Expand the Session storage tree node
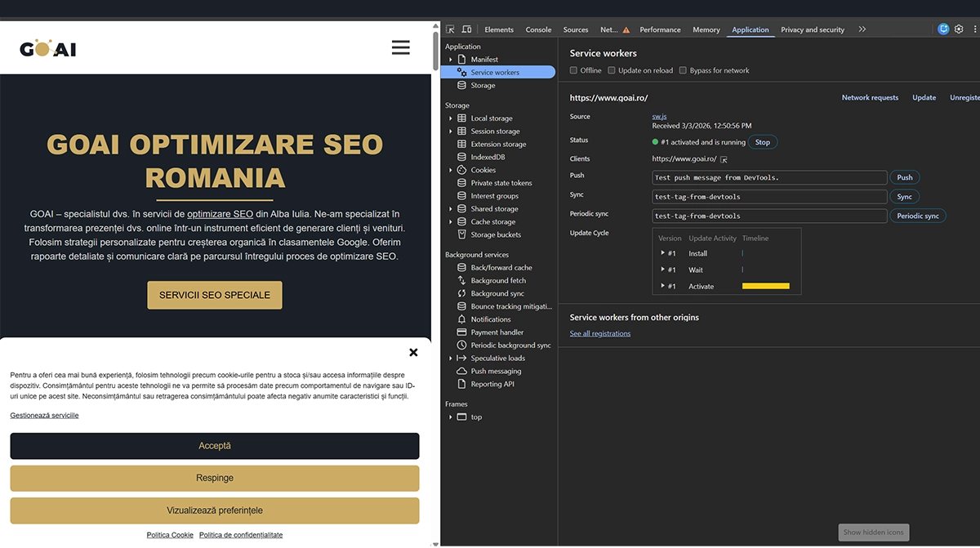The height and width of the screenshot is (548, 980). 451,131
